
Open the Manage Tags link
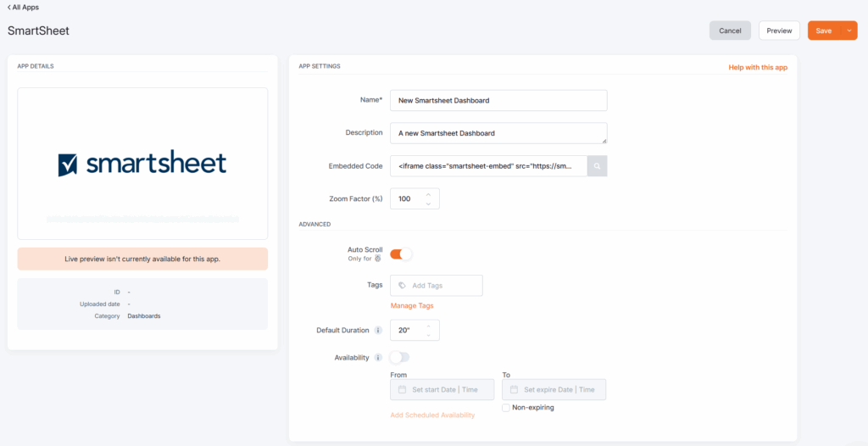click(412, 305)
